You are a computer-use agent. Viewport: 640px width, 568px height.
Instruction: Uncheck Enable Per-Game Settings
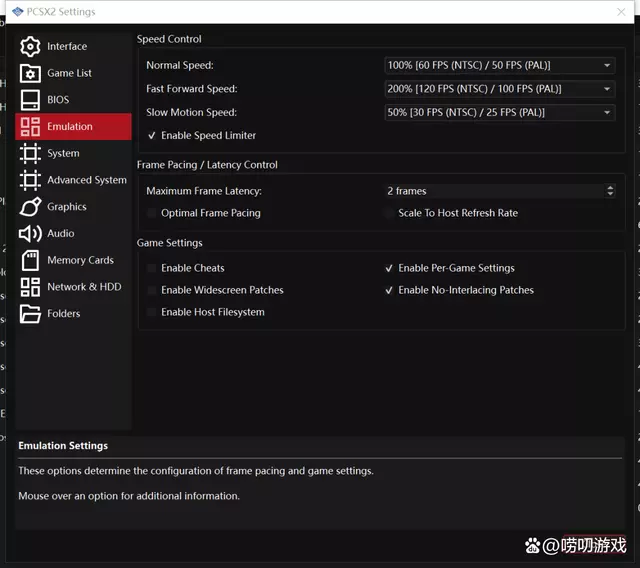(389, 268)
